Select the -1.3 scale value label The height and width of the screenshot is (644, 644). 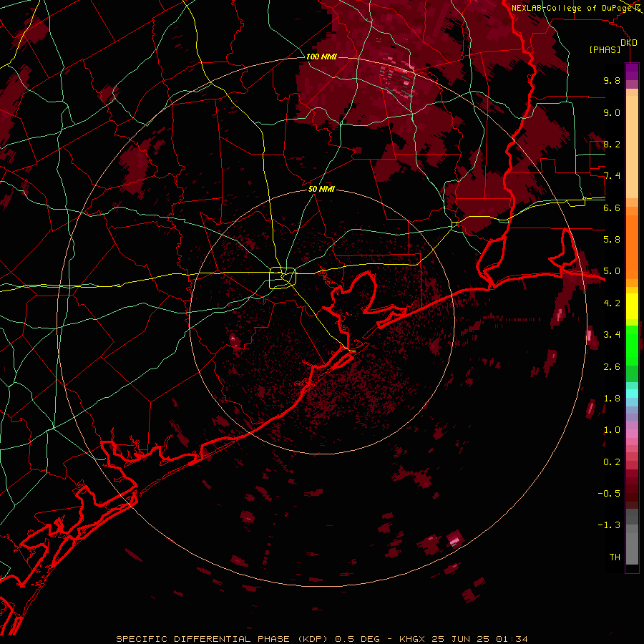point(609,525)
